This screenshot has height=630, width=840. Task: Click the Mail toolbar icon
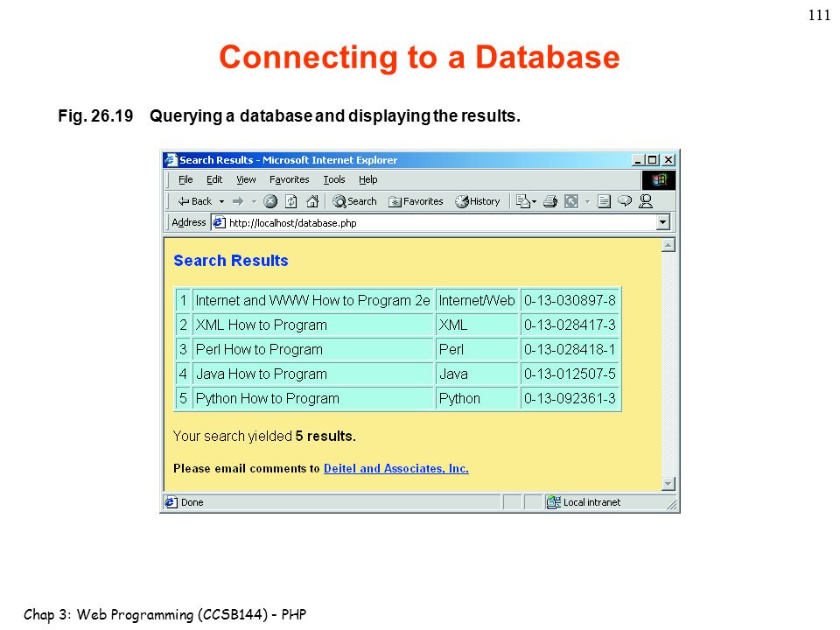tap(523, 201)
